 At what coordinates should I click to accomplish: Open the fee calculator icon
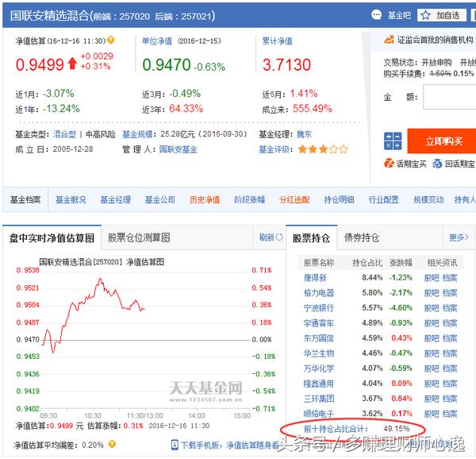(393, 141)
